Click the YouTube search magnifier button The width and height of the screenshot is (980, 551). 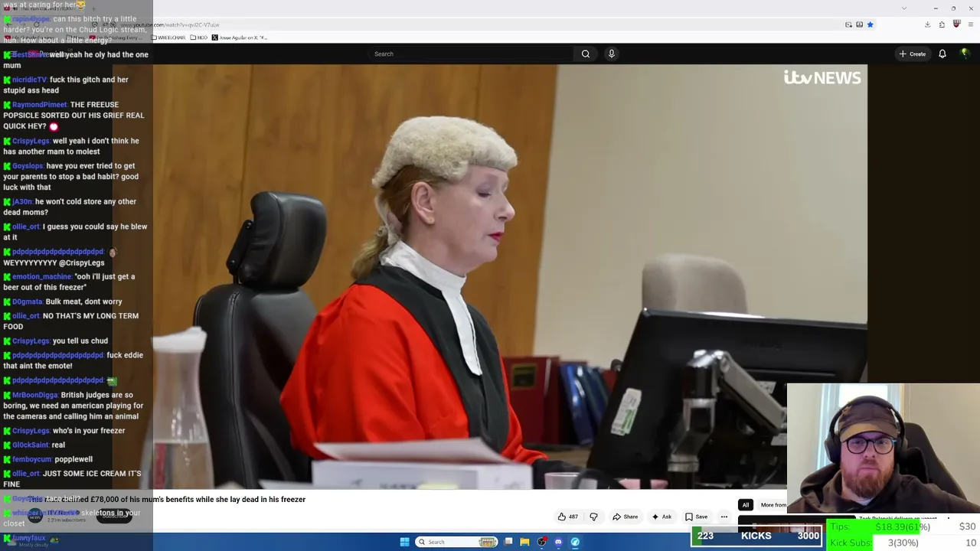[x=586, y=54]
